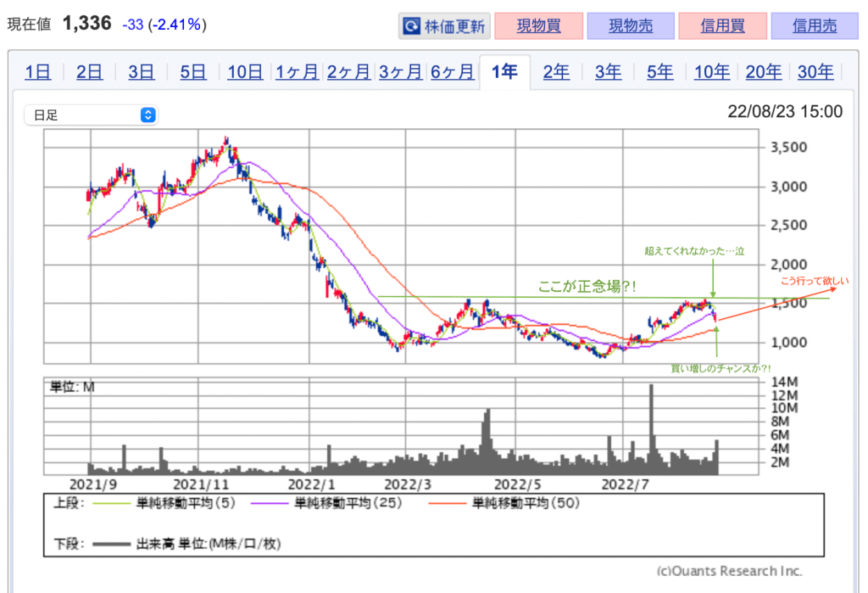Click the 信用売 button
This screenshot has height=593, width=868.
point(815,26)
